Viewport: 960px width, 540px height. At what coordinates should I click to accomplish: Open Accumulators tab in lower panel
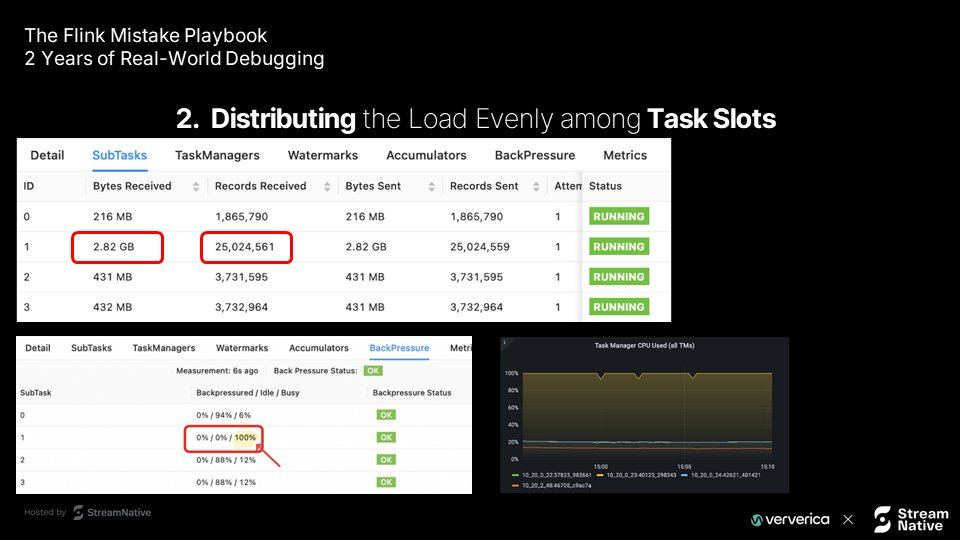click(x=318, y=348)
